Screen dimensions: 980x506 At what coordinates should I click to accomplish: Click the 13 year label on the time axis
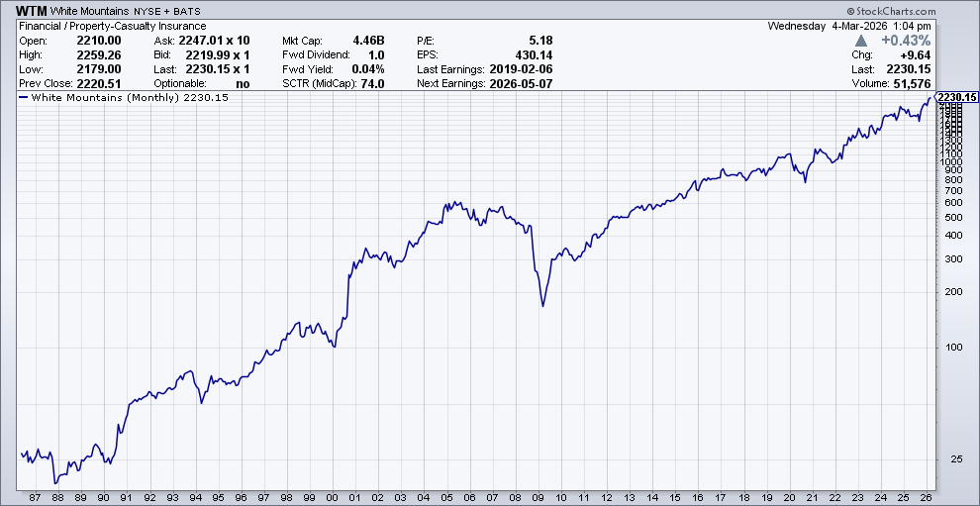click(x=630, y=498)
